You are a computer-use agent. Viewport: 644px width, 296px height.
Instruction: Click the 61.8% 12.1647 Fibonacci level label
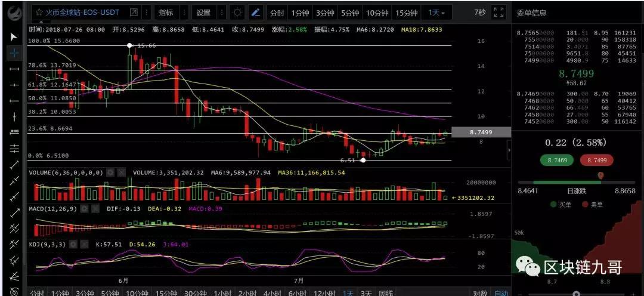pos(52,84)
